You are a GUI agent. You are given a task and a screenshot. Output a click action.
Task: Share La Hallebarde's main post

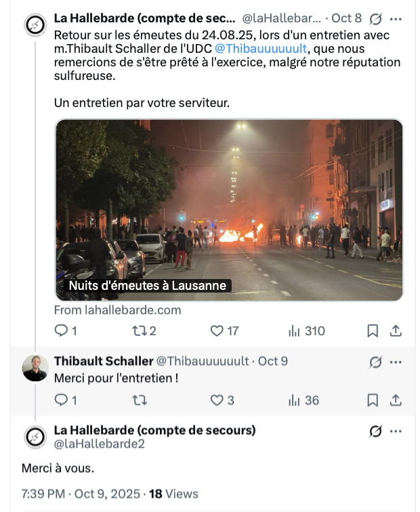click(x=396, y=331)
